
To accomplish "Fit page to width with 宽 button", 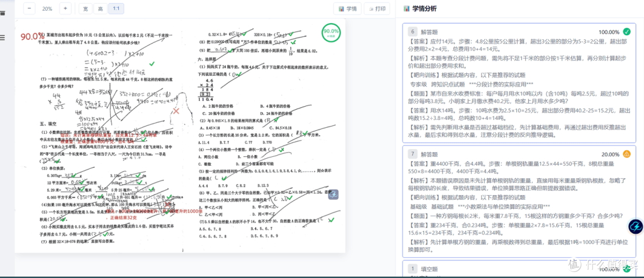I will click(85, 8).
